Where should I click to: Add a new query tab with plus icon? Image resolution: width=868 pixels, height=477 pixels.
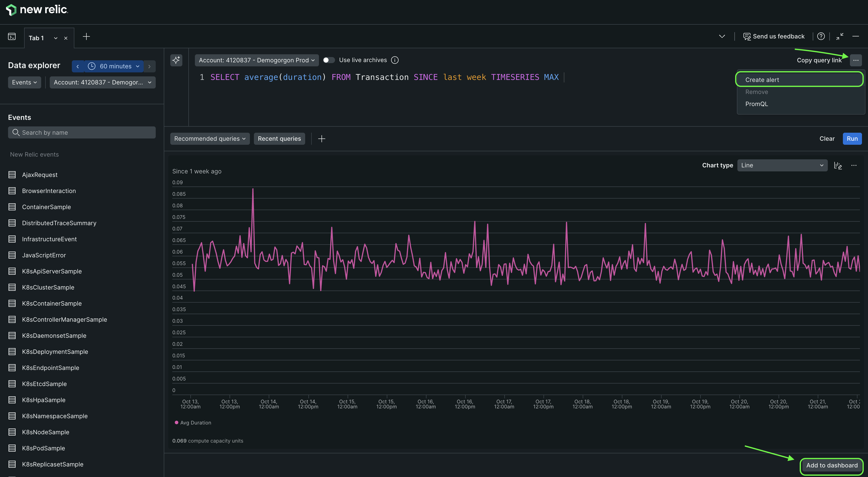86,36
